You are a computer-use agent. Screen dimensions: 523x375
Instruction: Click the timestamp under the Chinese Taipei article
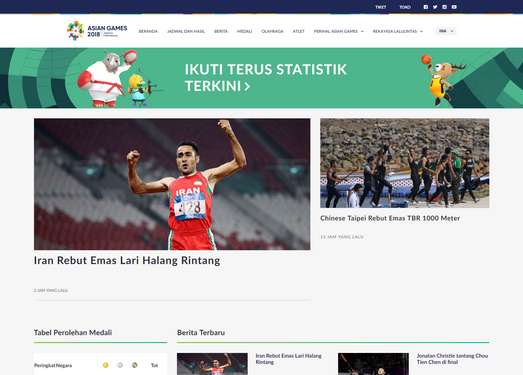pos(342,237)
